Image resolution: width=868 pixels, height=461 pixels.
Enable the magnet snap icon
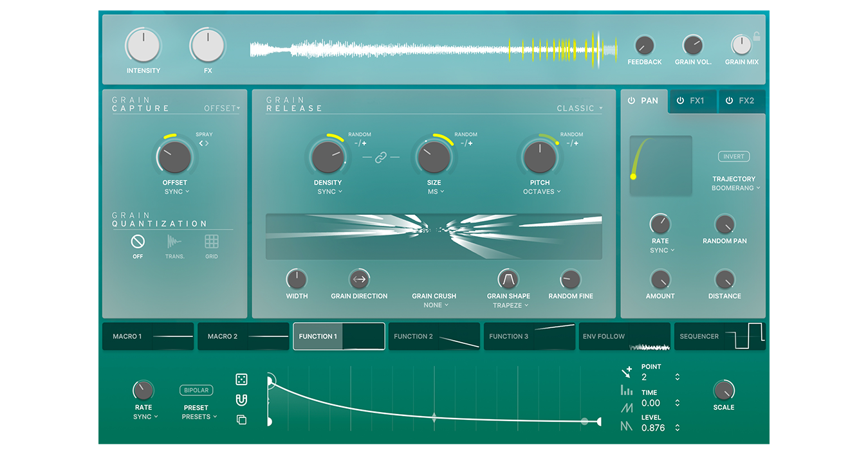click(x=241, y=400)
